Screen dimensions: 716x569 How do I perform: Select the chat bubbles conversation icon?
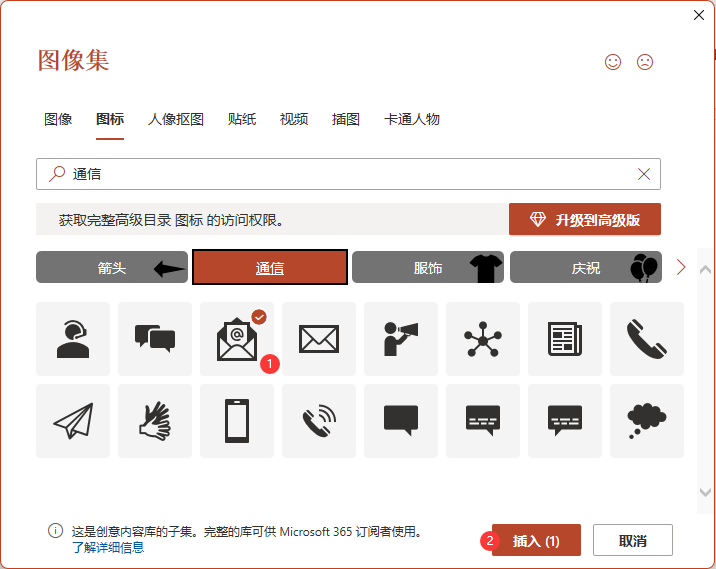[155, 339]
